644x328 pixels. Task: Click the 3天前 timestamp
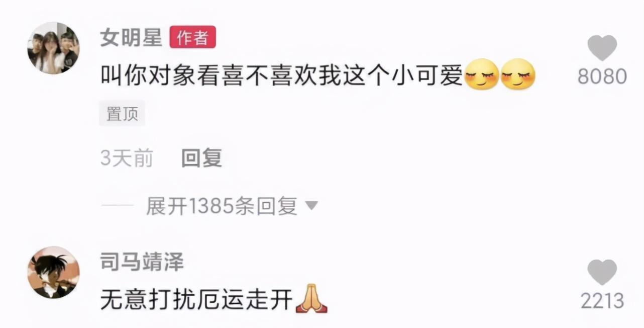click(127, 158)
